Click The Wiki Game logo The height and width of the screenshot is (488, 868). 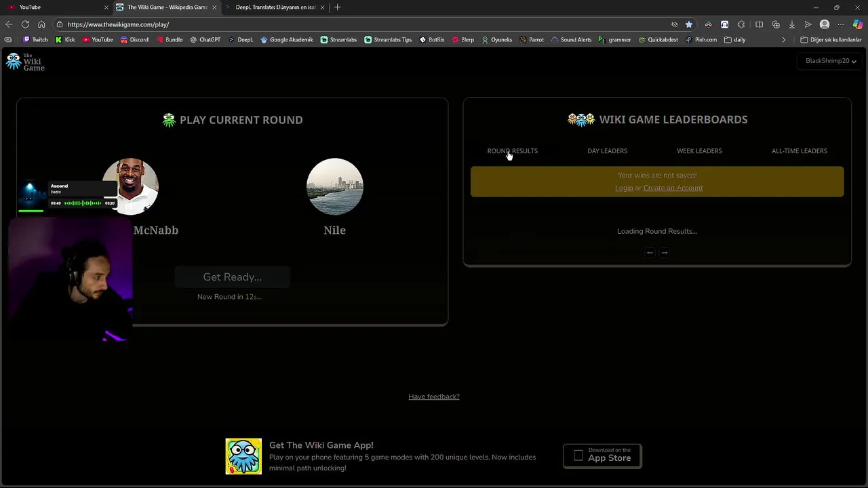pos(25,62)
